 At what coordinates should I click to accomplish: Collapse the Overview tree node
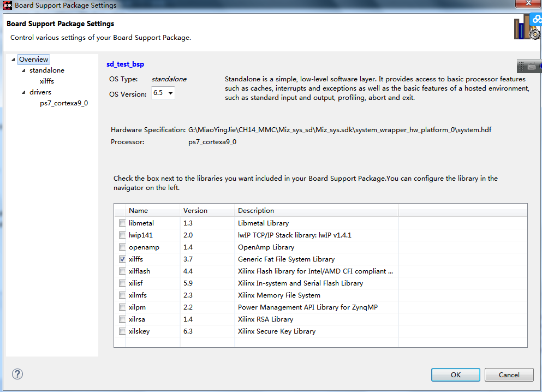click(x=13, y=60)
